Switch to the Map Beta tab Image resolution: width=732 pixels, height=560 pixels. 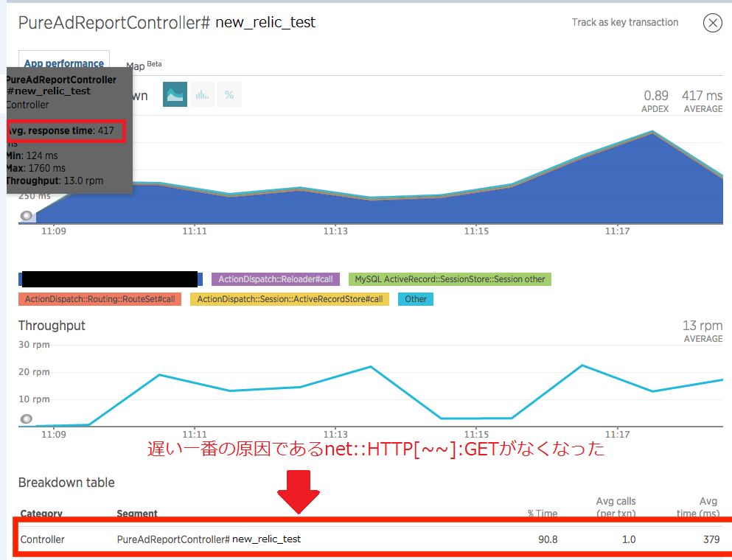point(143,66)
